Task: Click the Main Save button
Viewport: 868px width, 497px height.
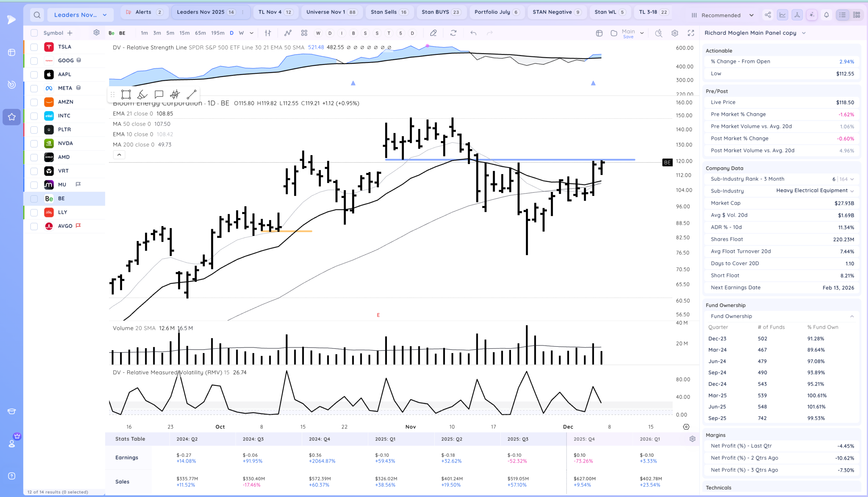Action: click(628, 34)
